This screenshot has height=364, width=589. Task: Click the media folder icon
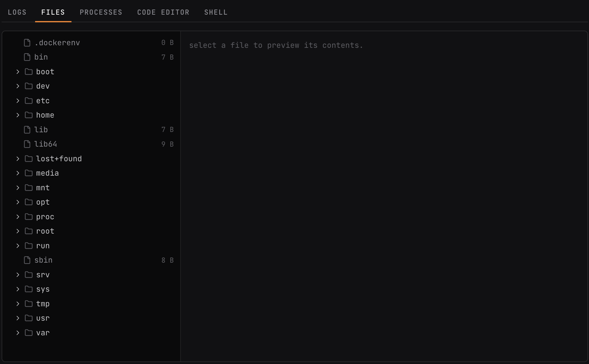(x=29, y=173)
